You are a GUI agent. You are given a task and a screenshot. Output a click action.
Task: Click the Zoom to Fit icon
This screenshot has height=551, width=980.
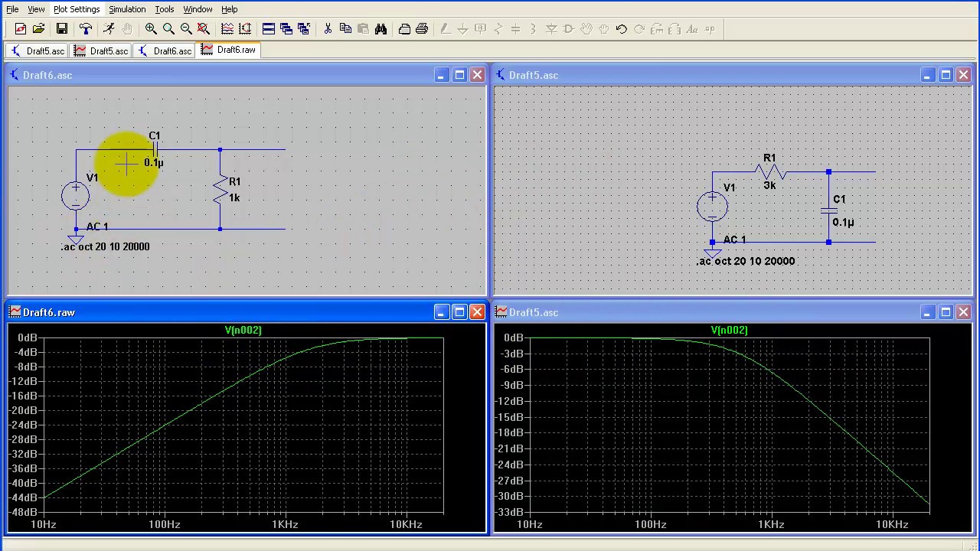[x=204, y=29]
